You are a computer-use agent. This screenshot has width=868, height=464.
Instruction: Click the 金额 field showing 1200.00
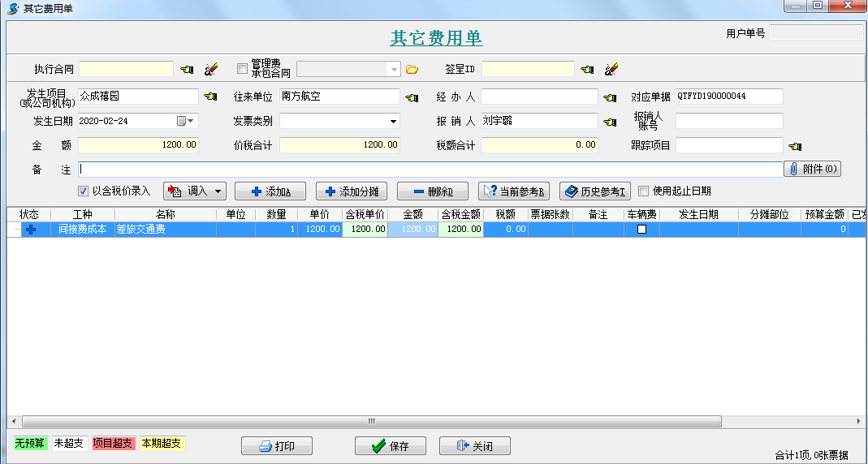click(138, 145)
